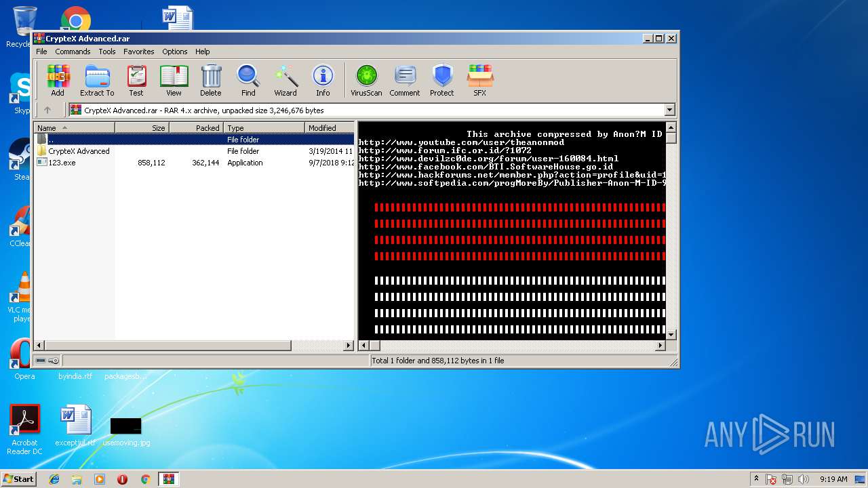The image size is (868, 488).
Task: Launch the Wizard wand tool
Action: (285, 81)
